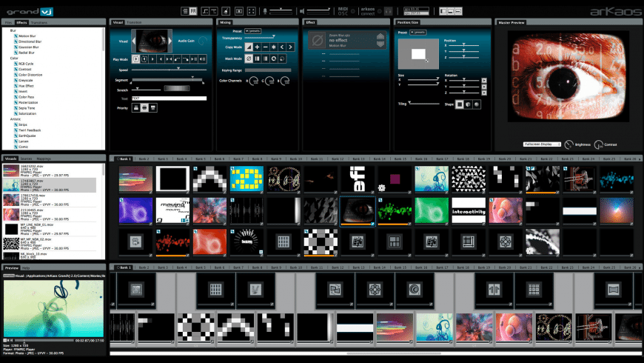Move effect slot up with arrow
The width and height of the screenshot is (644, 363).
380,36
